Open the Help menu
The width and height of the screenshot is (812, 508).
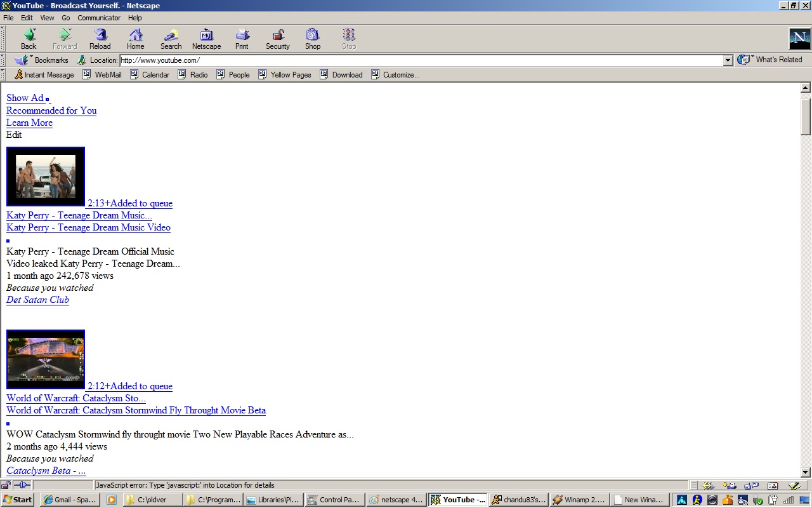pyautogui.click(x=134, y=18)
